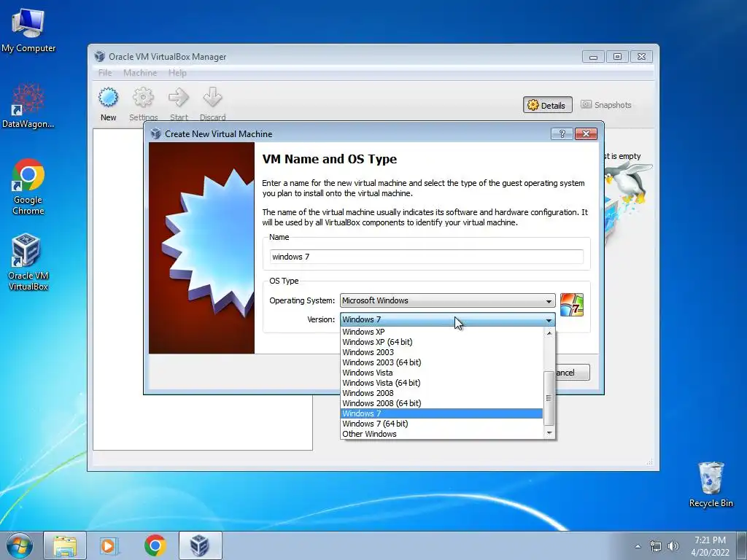Open Chrome from the taskbar
Screen dimensions: 747x560
tap(155, 545)
